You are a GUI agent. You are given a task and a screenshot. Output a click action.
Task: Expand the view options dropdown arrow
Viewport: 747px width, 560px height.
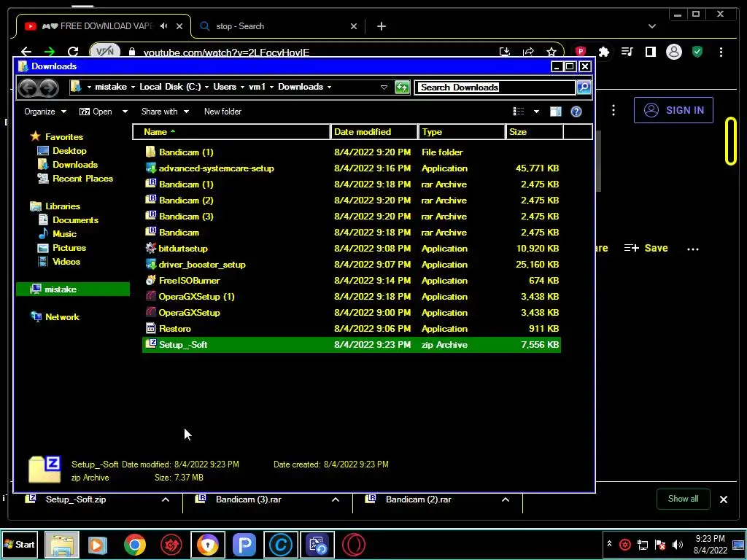point(536,112)
